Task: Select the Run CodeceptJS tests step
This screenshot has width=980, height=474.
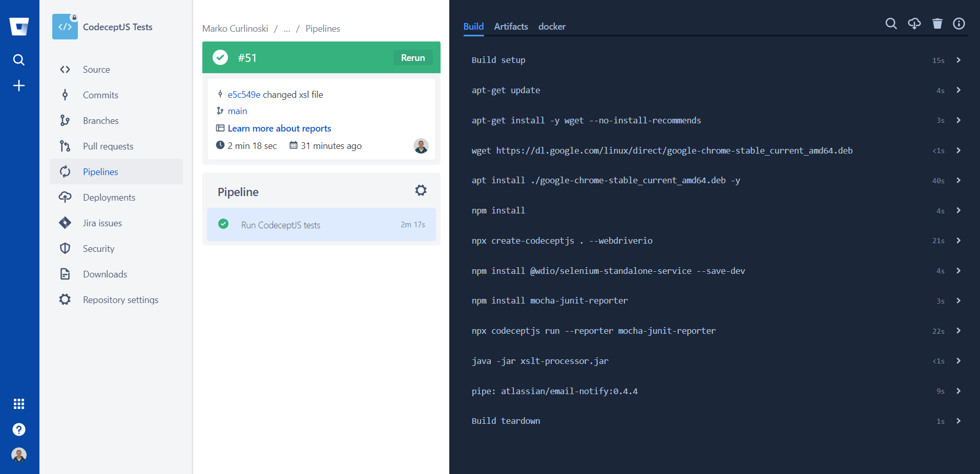Action: tap(321, 225)
